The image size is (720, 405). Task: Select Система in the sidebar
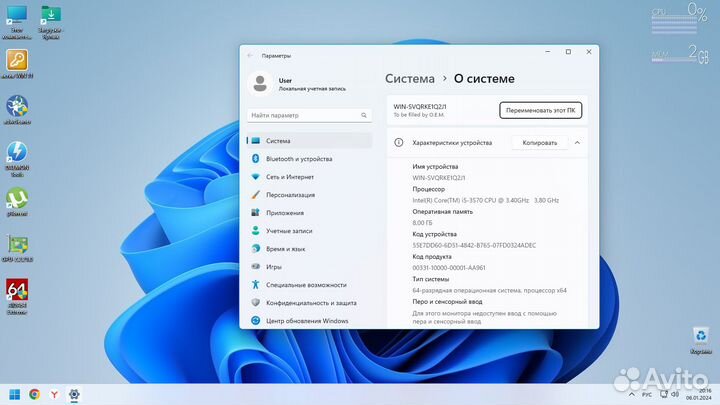309,141
